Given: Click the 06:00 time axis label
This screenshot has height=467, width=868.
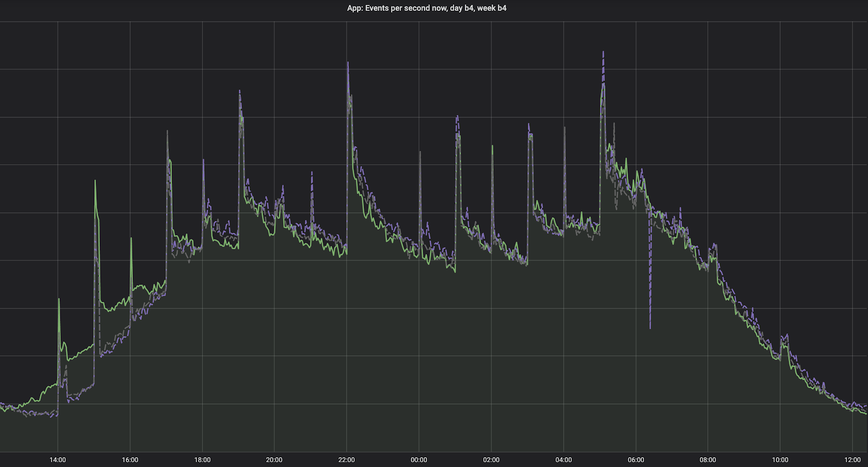Looking at the screenshot, I should pos(636,460).
